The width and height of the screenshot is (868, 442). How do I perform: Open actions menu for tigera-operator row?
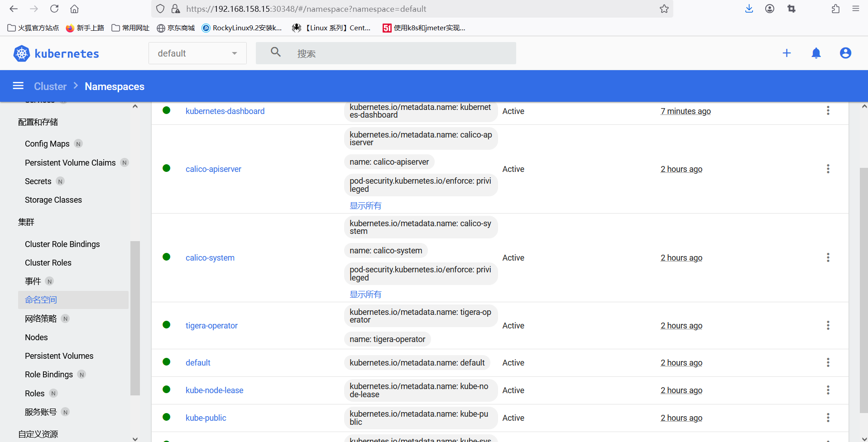pyautogui.click(x=828, y=325)
